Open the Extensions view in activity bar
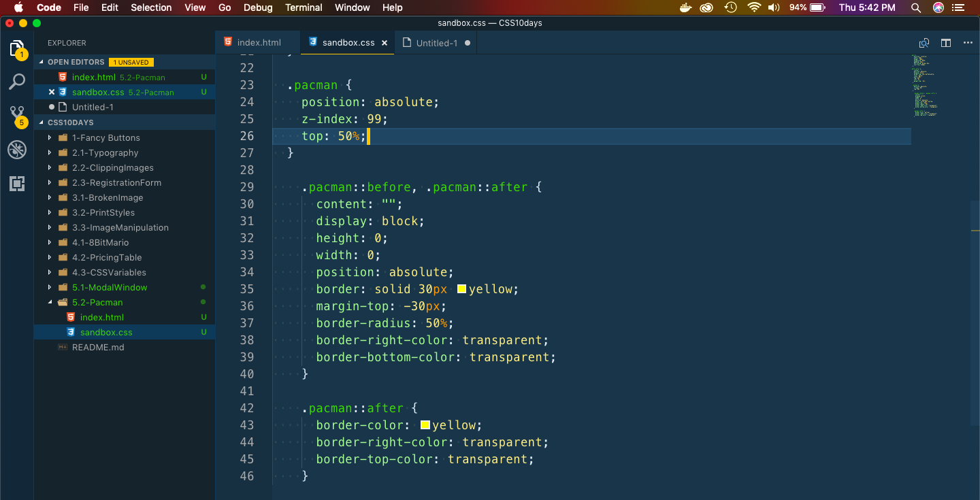This screenshot has width=980, height=500. click(17, 183)
